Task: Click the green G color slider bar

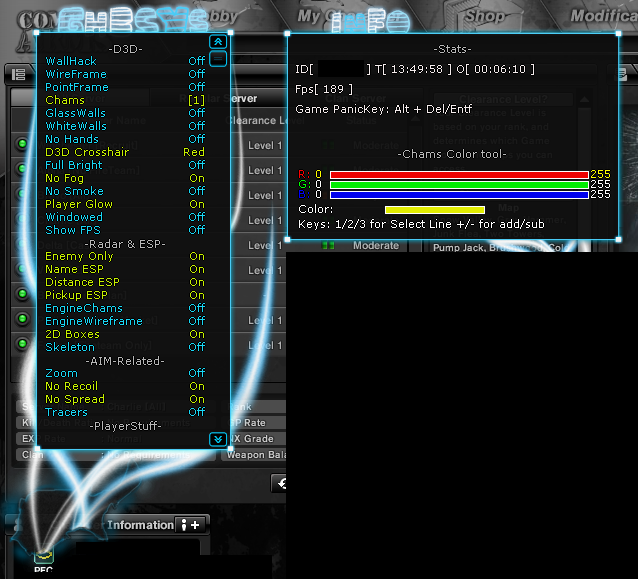Action: 459,185
